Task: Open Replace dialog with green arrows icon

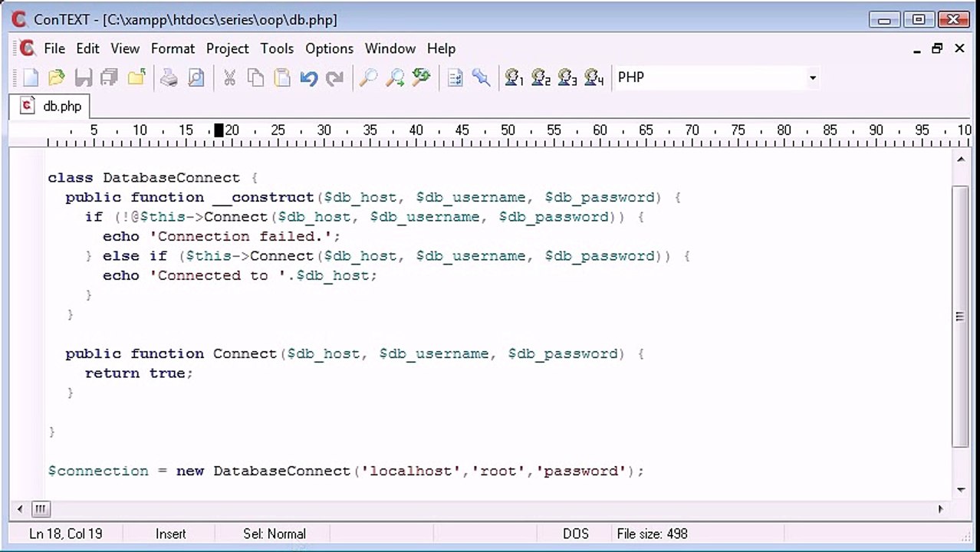Action: point(421,77)
